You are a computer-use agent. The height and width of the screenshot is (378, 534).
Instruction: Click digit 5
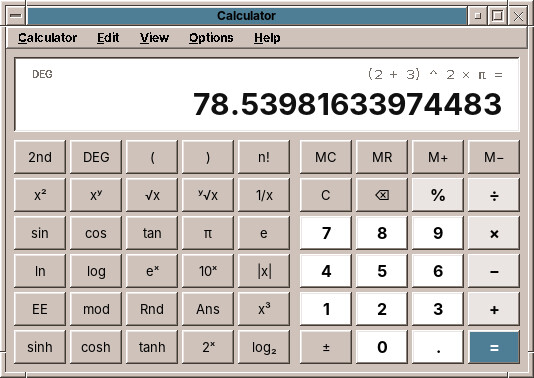(382, 271)
